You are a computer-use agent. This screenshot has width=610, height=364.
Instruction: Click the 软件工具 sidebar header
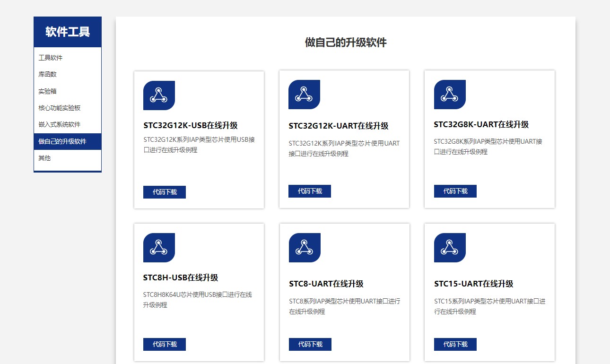(68, 32)
